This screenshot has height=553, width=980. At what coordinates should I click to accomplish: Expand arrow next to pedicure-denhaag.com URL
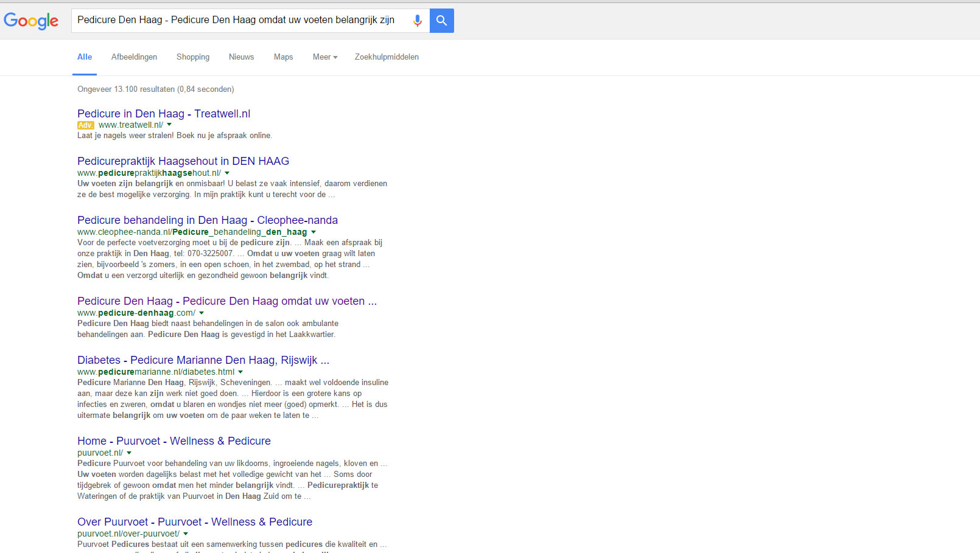[x=201, y=313]
